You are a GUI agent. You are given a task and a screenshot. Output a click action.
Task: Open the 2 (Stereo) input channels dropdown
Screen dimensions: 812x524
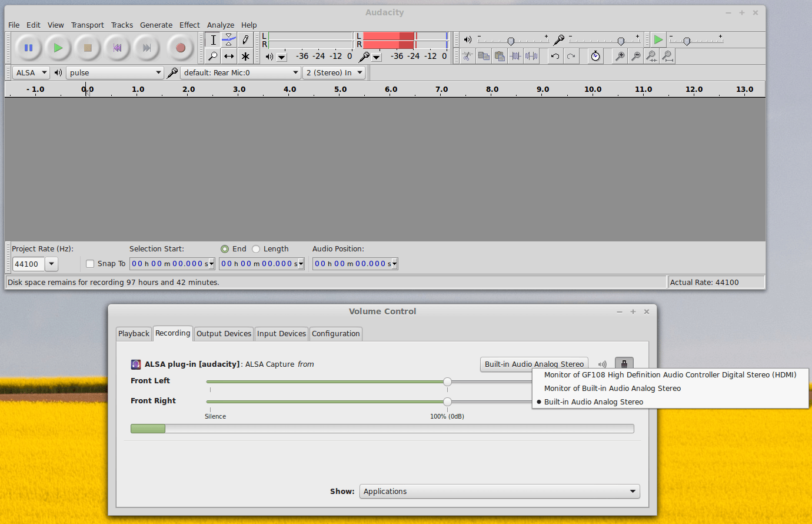tap(334, 72)
